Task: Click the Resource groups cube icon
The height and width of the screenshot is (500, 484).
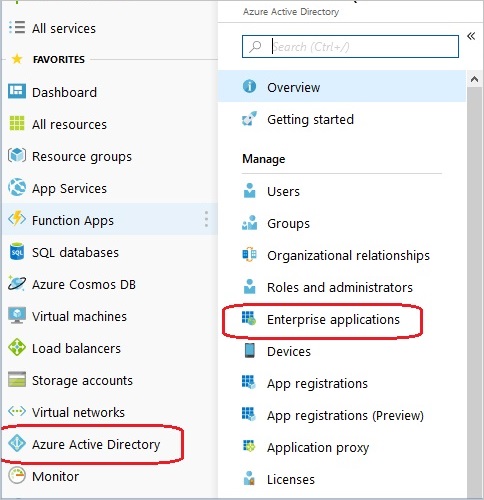Action: pyautogui.click(x=17, y=155)
